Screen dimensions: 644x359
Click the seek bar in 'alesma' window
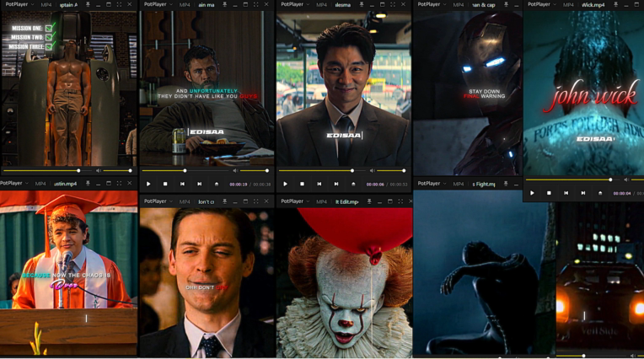click(x=322, y=170)
